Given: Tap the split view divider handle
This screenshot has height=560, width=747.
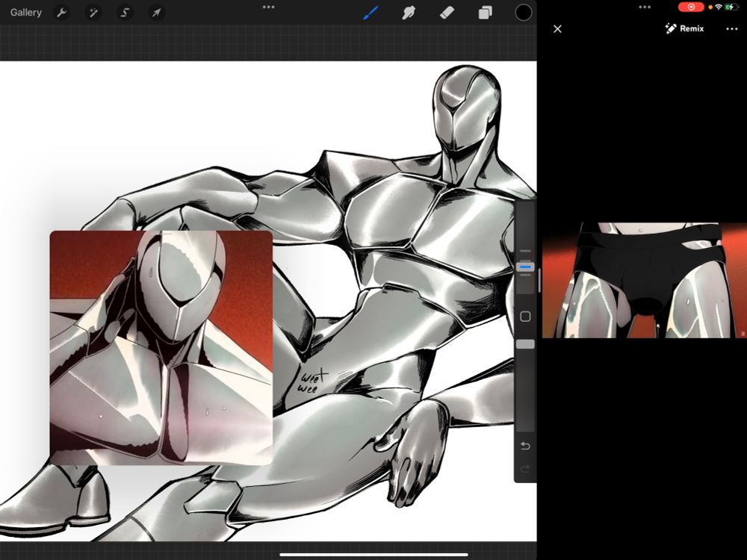Looking at the screenshot, I should click(x=539, y=281).
